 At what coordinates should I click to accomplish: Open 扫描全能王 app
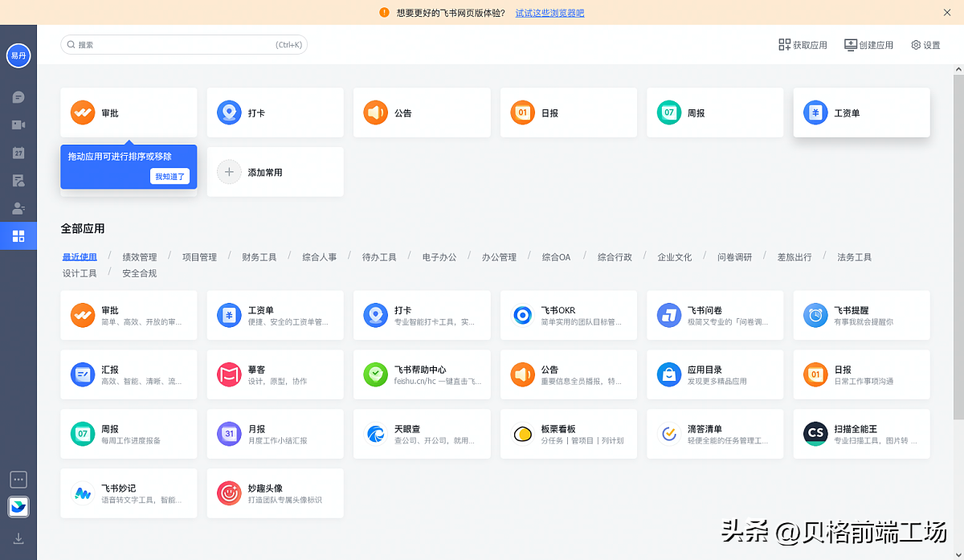coord(862,434)
